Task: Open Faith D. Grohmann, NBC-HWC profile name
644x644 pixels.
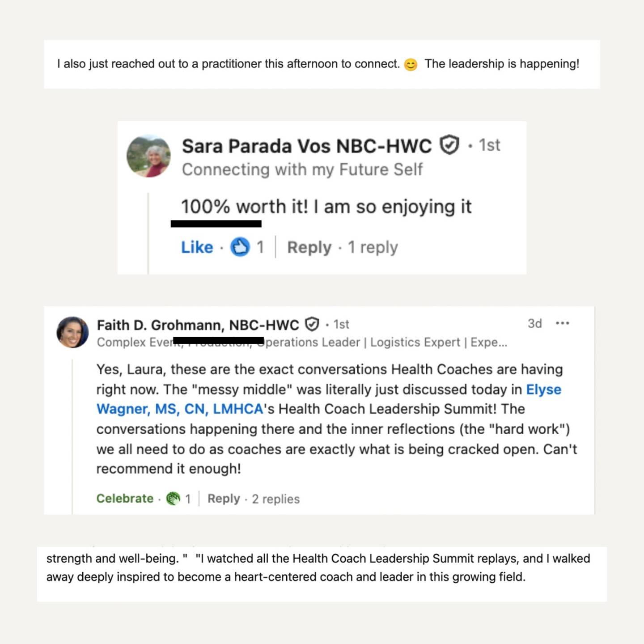Action: (x=198, y=325)
